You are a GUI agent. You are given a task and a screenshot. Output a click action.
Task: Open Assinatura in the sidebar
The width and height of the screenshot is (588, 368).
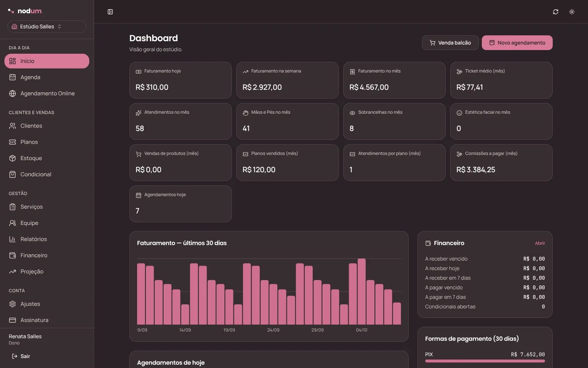47,320
